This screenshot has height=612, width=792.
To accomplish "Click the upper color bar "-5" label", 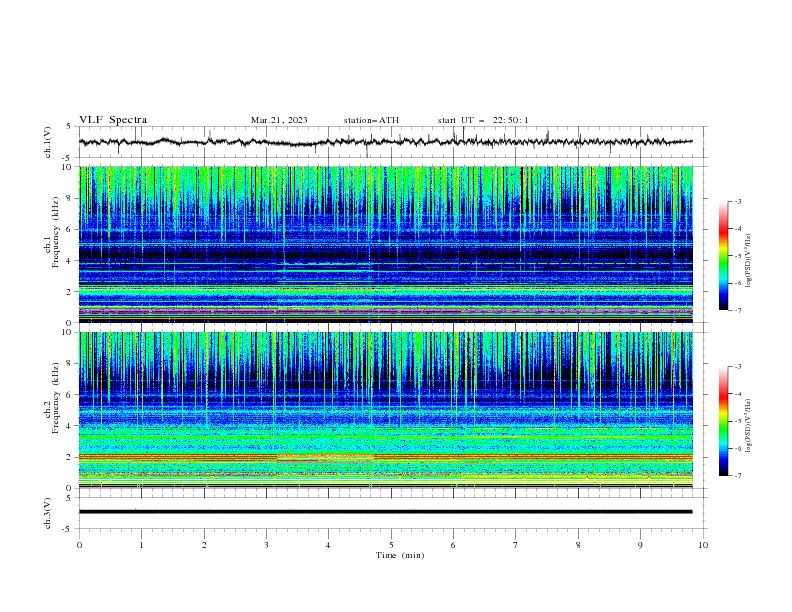I will 737,256.
